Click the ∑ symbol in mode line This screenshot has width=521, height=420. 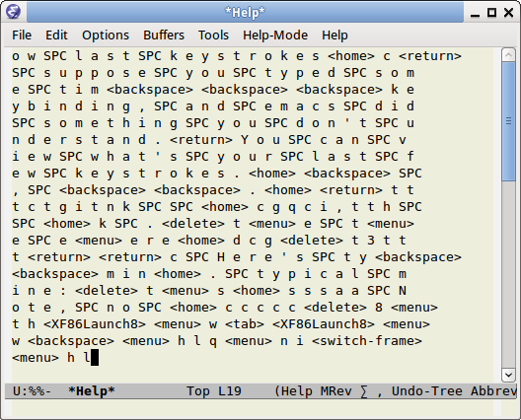click(x=364, y=391)
